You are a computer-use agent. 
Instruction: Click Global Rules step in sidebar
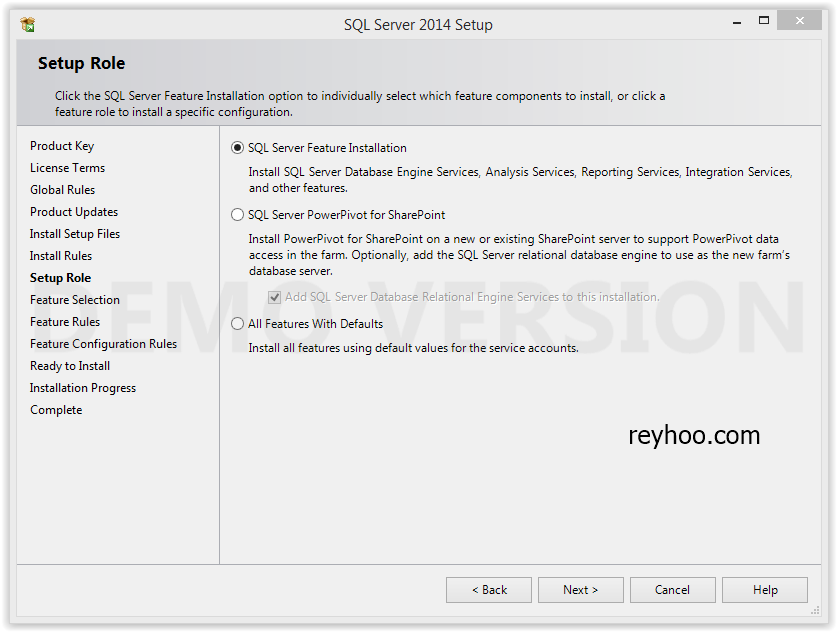pyautogui.click(x=62, y=189)
